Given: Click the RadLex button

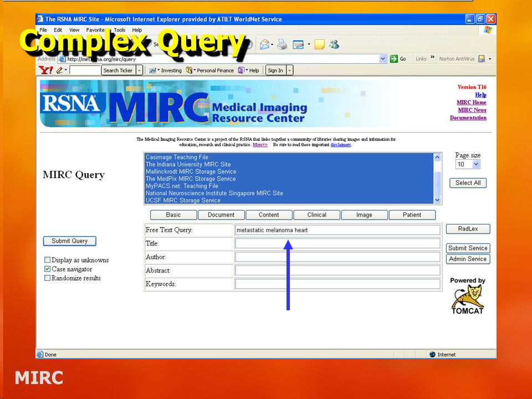Looking at the screenshot, I should (x=468, y=229).
